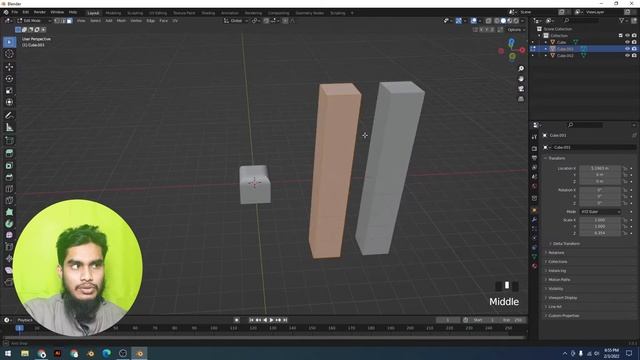Open File Explorer from the taskbar
This screenshot has height=360, width=640.
click(25, 353)
